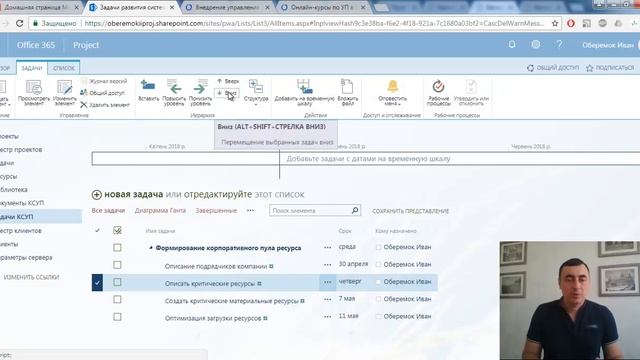This screenshot has height=360, width=640.
Task: Move task up with Вверх button
Action: (227, 81)
